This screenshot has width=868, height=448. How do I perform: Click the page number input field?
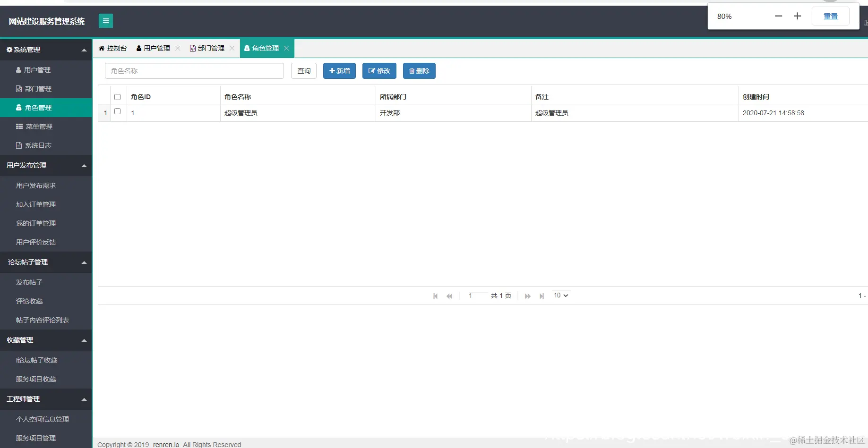pyautogui.click(x=474, y=296)
